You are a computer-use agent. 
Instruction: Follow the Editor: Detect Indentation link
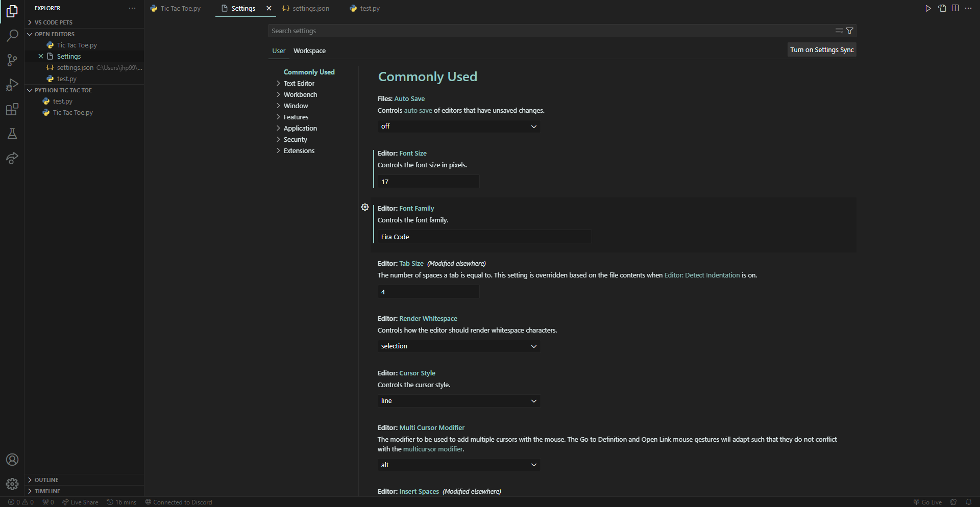click(x=702, y=275)
